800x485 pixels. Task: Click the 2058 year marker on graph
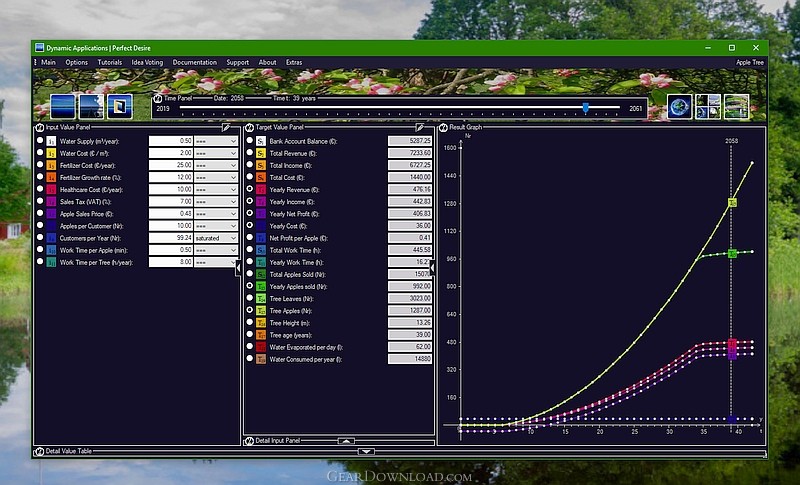click(x=731, y=141)
